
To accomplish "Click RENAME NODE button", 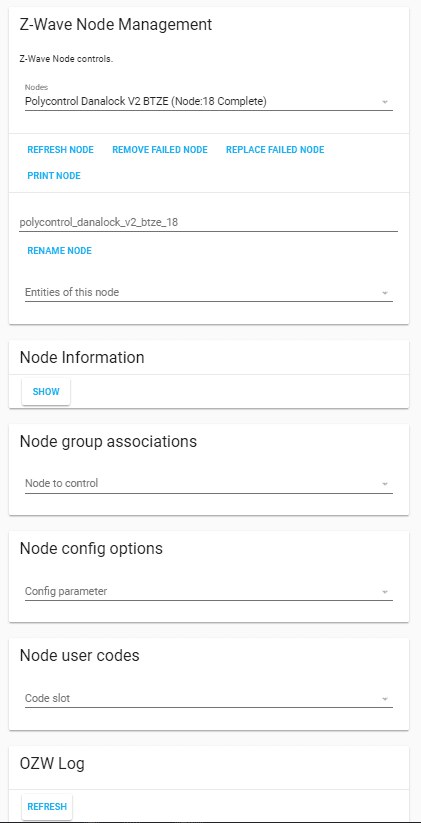I will (59, 251).
